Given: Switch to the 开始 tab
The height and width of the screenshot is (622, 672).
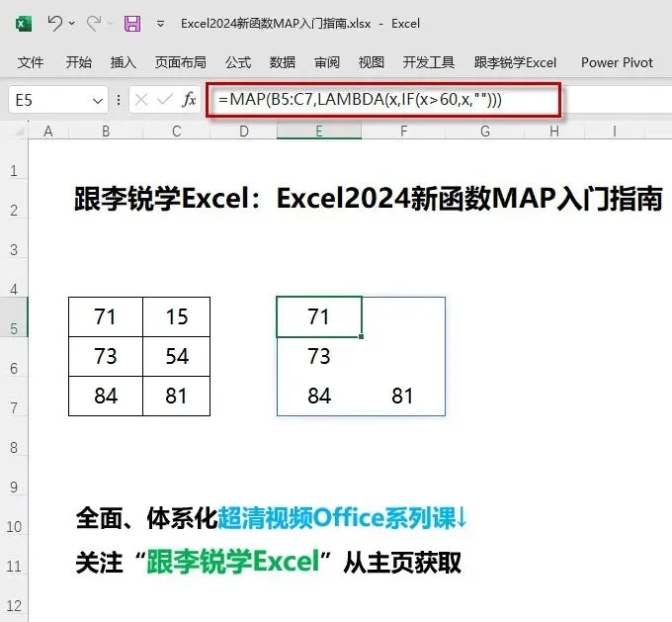Looking at the screenshot, I should [78, 62].
